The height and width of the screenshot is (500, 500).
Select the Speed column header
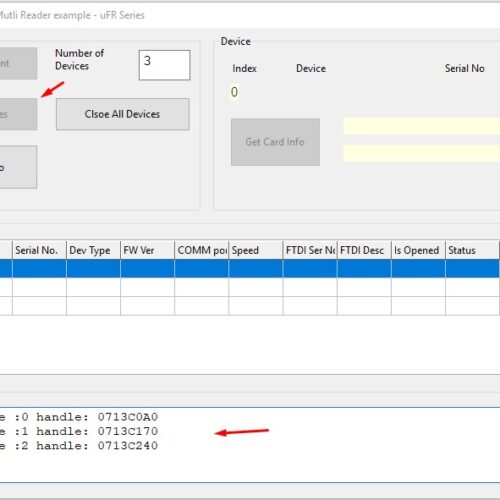[256, 250]
